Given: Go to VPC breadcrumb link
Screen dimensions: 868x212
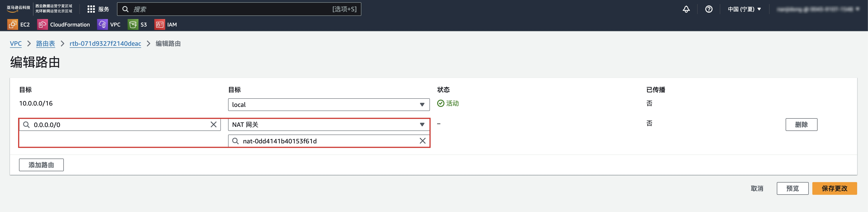Looking at the screenshot, I should point(16,43).
